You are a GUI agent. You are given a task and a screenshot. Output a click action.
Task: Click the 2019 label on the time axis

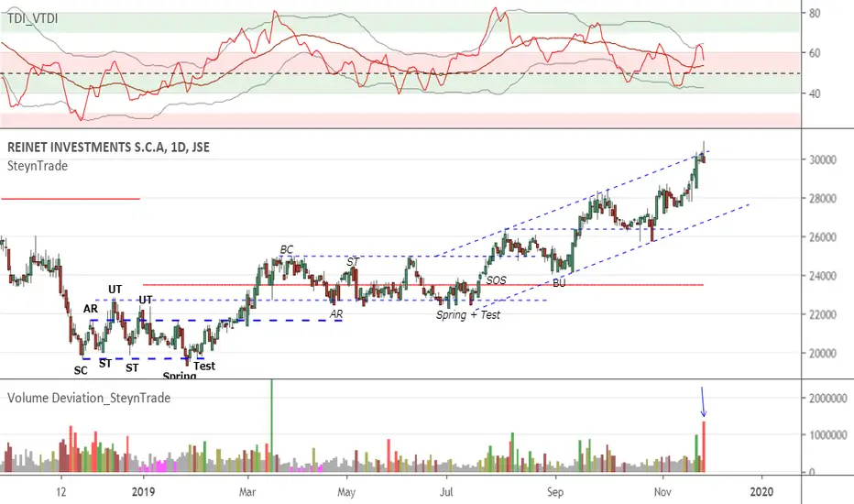(x=143, y=491)
